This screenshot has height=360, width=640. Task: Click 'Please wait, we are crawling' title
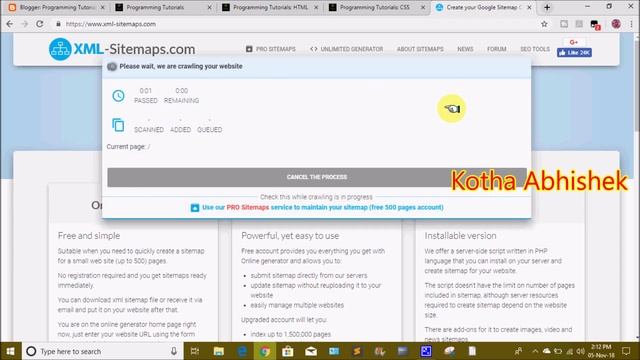181,66
